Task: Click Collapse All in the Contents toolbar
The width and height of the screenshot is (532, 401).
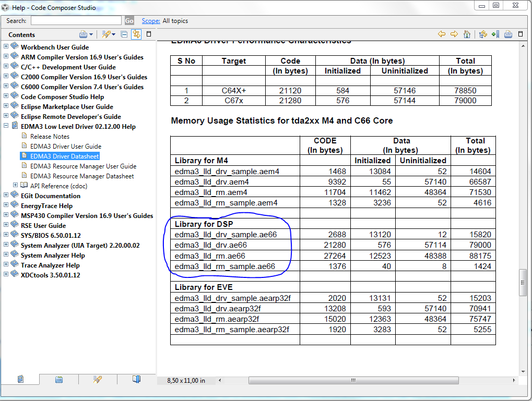Action: click(124, 34)
